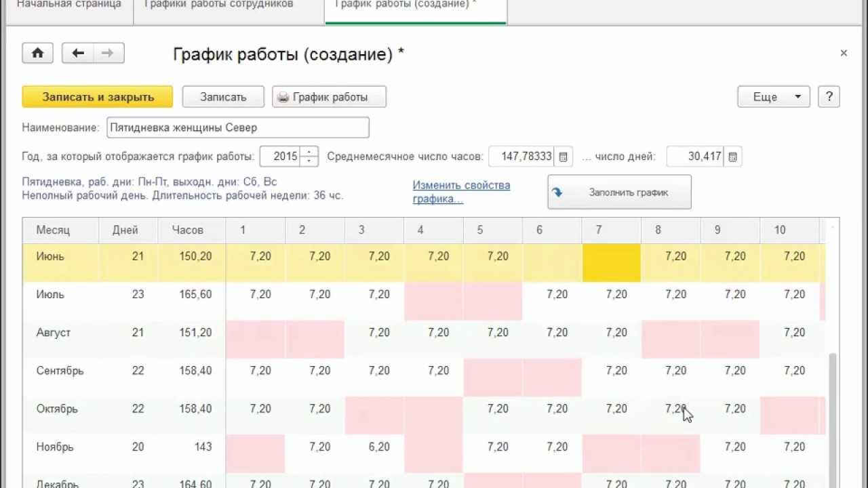
Task: Click the Записать button
Action: tap(223, 97)
